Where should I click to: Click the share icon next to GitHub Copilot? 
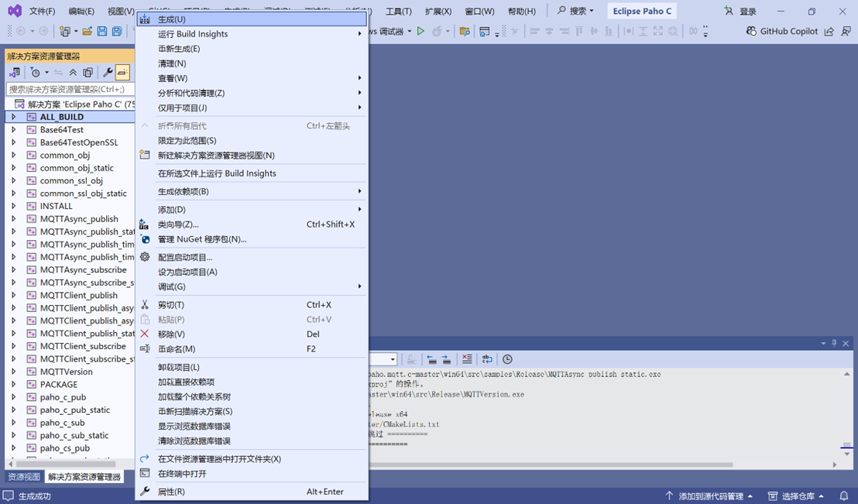[829, 31]
